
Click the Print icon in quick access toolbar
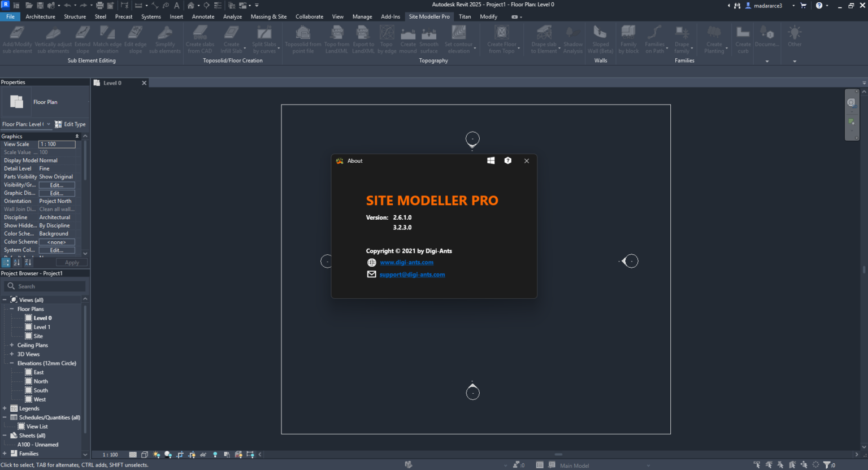coord(99,5)
